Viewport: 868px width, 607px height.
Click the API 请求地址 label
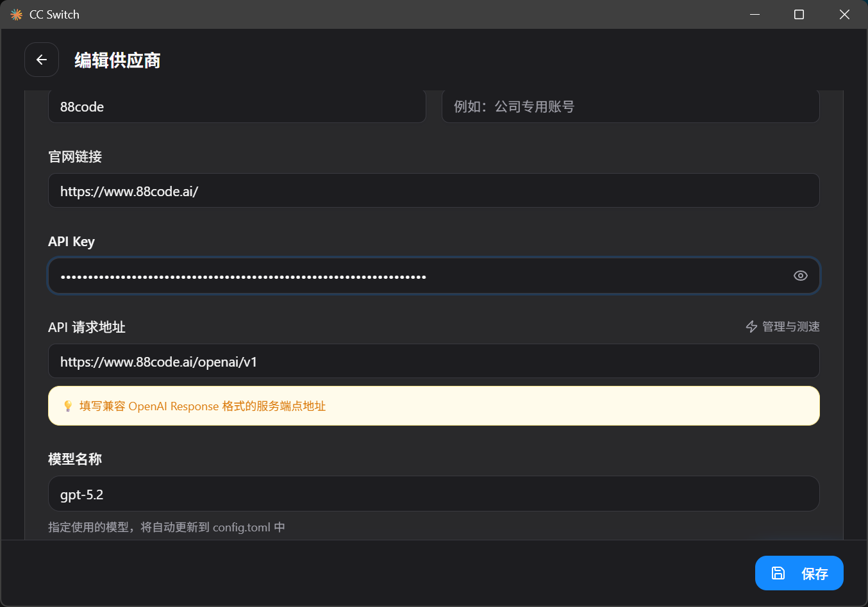point(87,327)
